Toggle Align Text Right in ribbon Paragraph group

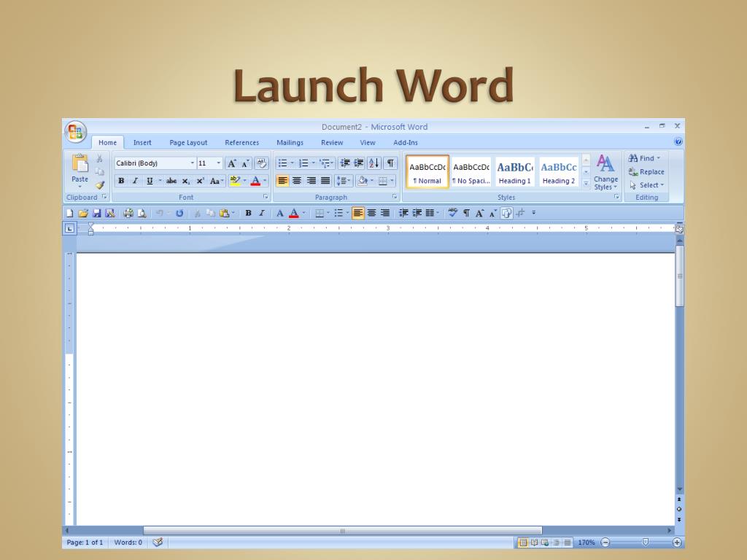[311, 181]
